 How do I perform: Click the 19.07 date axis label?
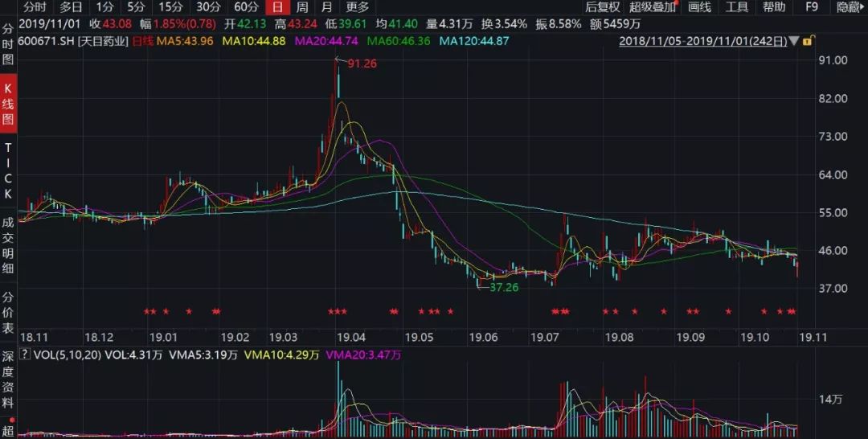(x=544, y=337)
